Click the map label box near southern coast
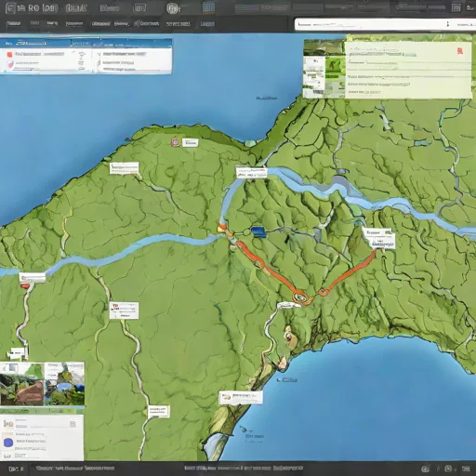This screenshot has height=476, width=476. click(x=241, y=397)
